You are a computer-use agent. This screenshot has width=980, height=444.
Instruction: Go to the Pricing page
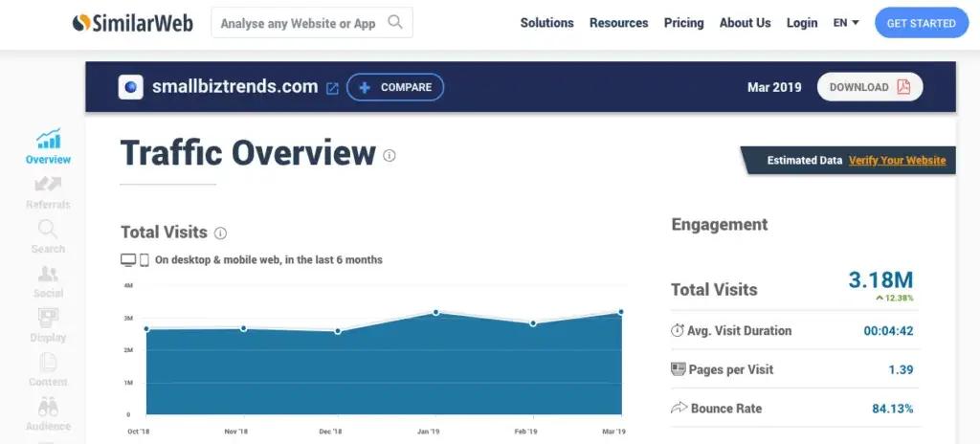(x=683, y=23)
